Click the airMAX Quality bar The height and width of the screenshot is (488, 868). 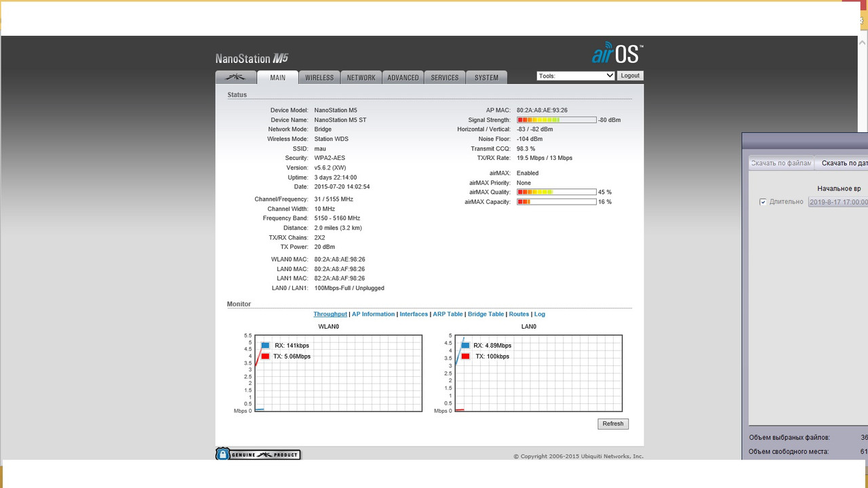(557, 192)
